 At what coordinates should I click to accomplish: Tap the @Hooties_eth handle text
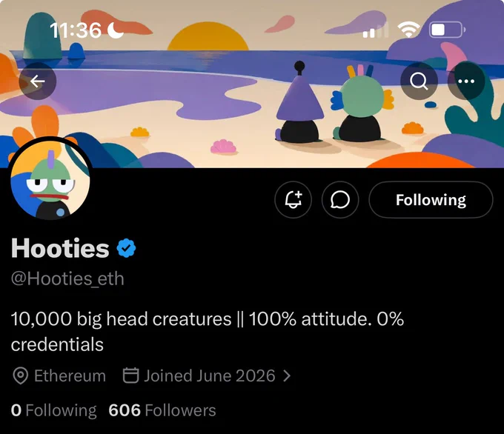[x=67, y=278]
